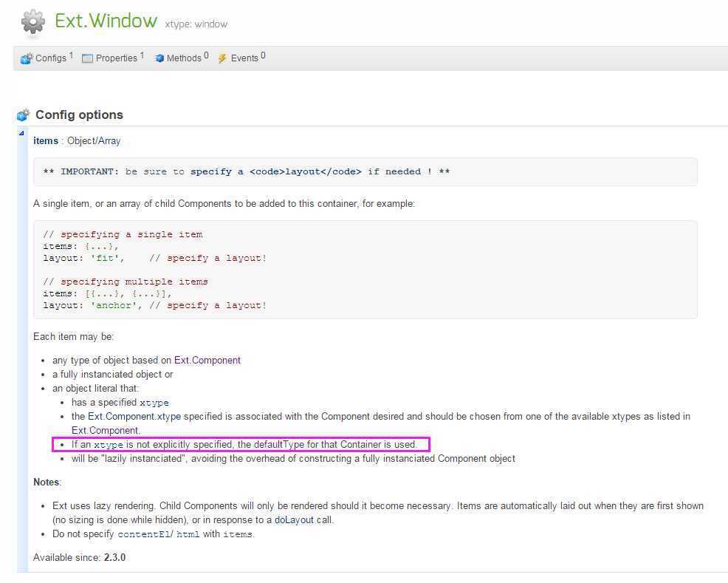Click the Properties table icon
The width and height of the screenshot is (728, 583).
coord(87,58)
